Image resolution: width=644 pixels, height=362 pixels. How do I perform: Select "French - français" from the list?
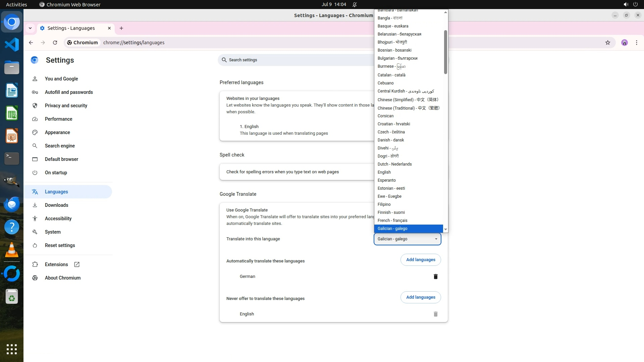(392, 221)
